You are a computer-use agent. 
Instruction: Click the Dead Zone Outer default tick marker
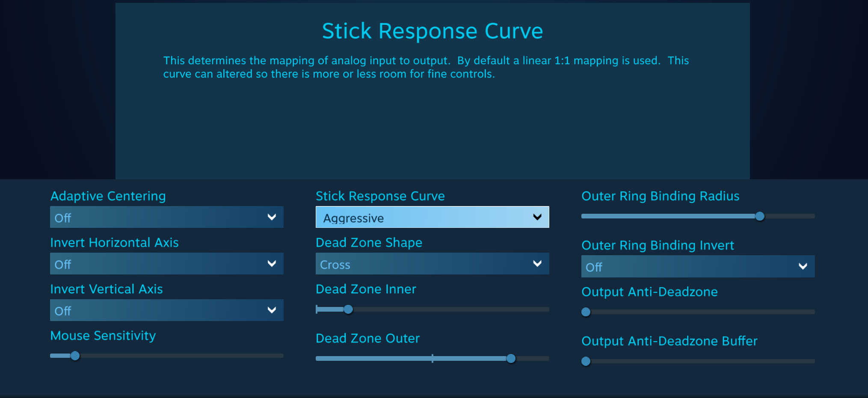click(433, 359)
